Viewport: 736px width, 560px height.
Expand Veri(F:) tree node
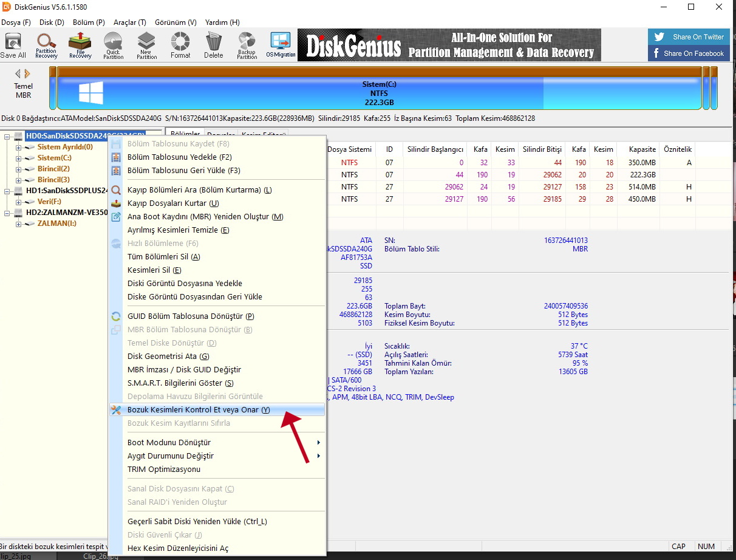(x=19, y=202)
